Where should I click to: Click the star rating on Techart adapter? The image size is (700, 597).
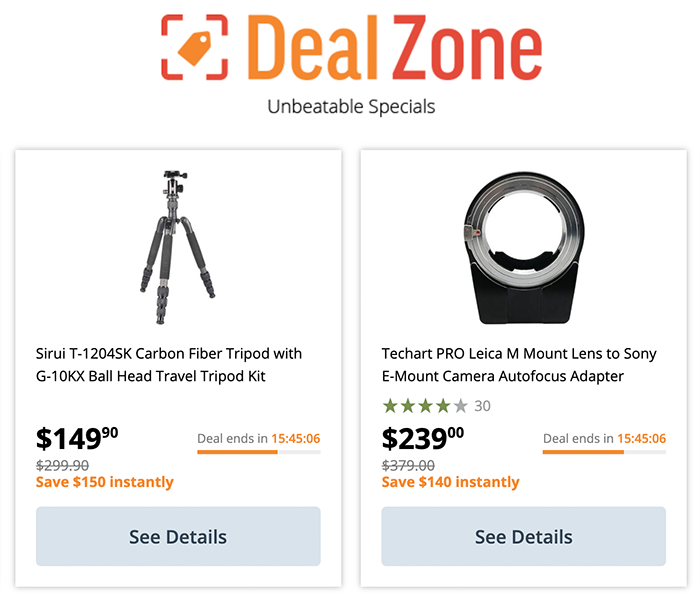coord(425,406)
